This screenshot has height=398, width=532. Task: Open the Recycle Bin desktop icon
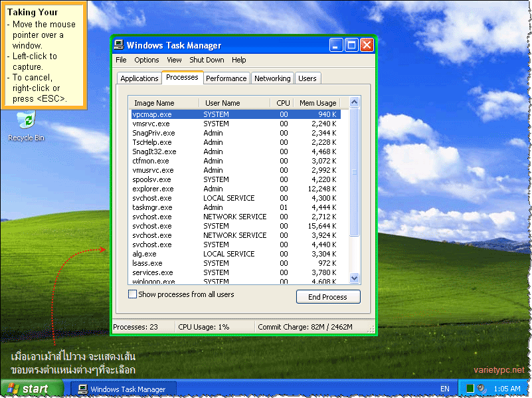pyautogui.click(x=26, y=126)
